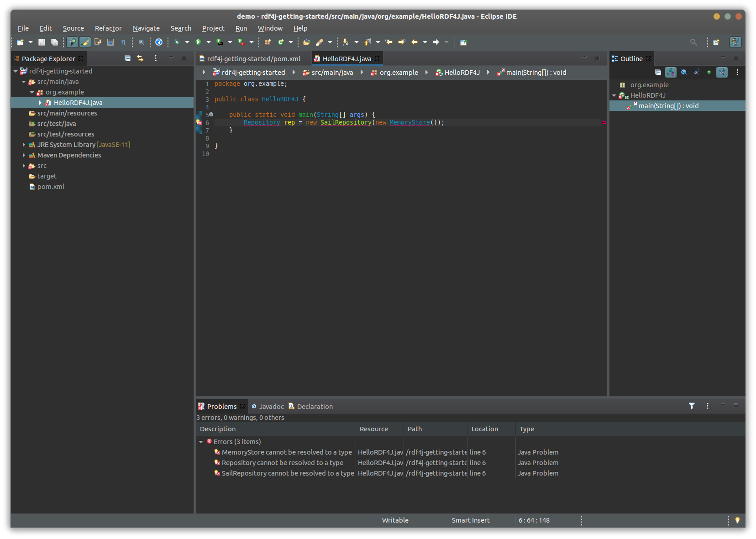Click the Last Edit Location icon
Screen dimensions: 756x539
[389, 42]
